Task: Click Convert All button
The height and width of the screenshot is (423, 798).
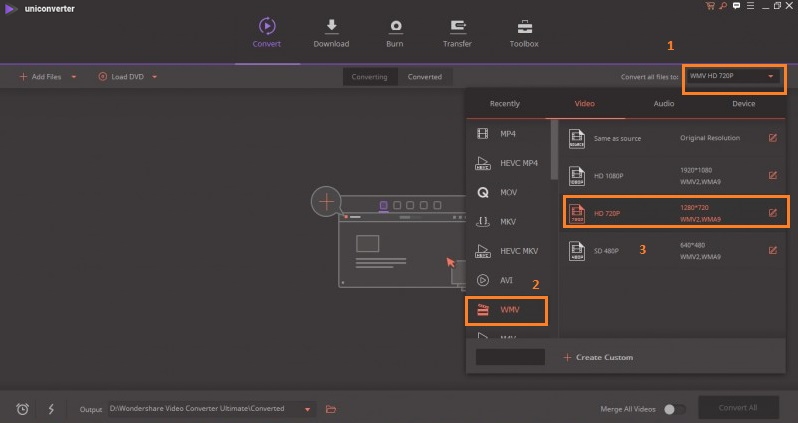Action: point(738,408)
